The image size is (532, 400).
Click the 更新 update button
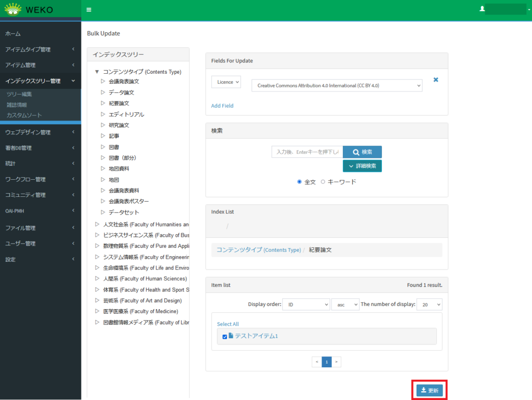pos(429,390)
